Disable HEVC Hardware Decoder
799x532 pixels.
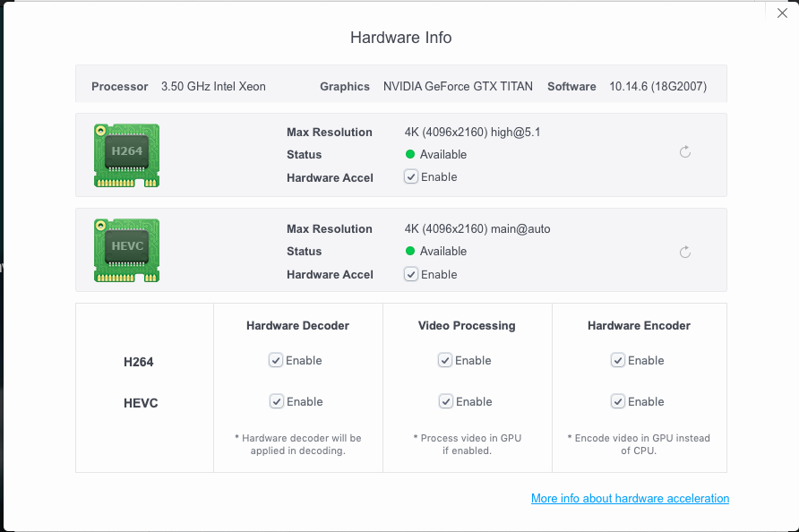coord(277,402)
